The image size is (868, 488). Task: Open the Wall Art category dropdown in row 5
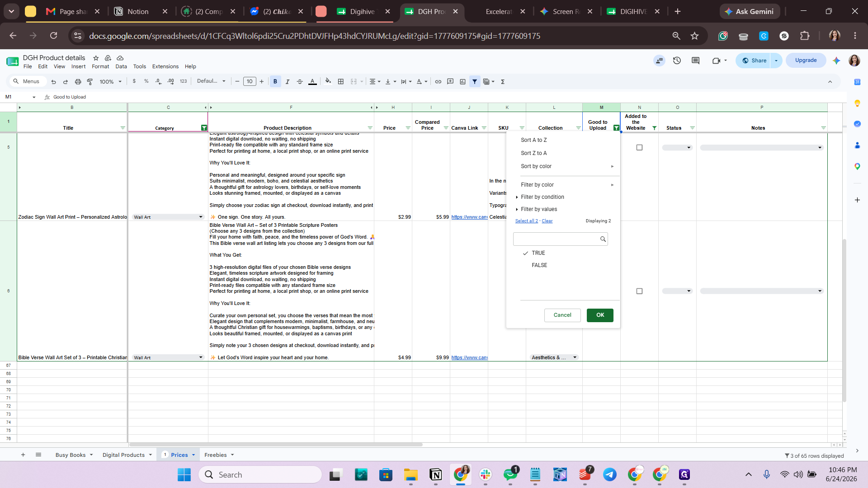[201, 217]
